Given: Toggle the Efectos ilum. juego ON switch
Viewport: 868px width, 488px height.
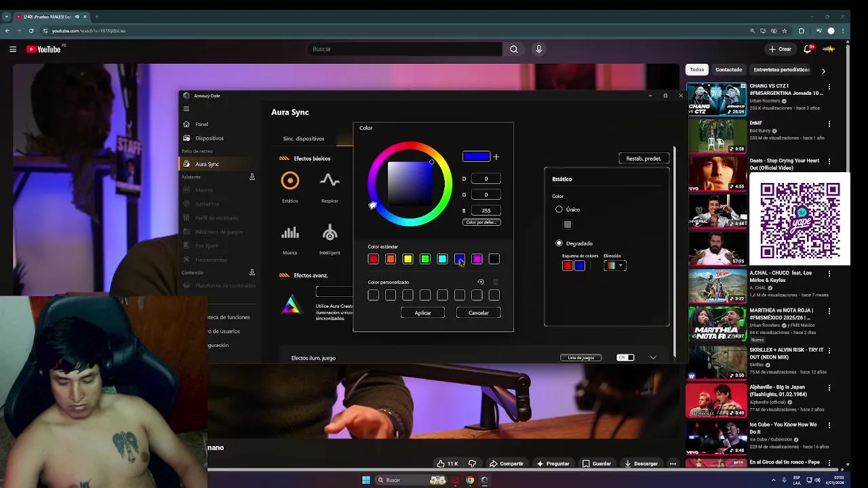Looking at the screenshot, I should point(625,357).
